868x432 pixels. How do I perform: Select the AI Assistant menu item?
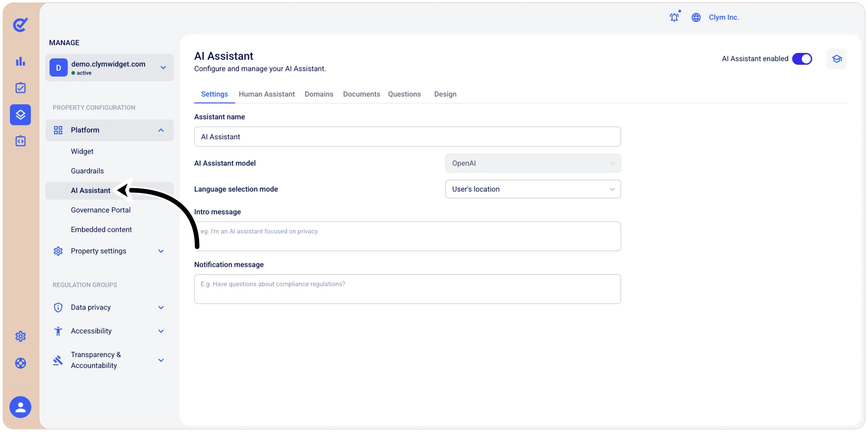(91, 190)
